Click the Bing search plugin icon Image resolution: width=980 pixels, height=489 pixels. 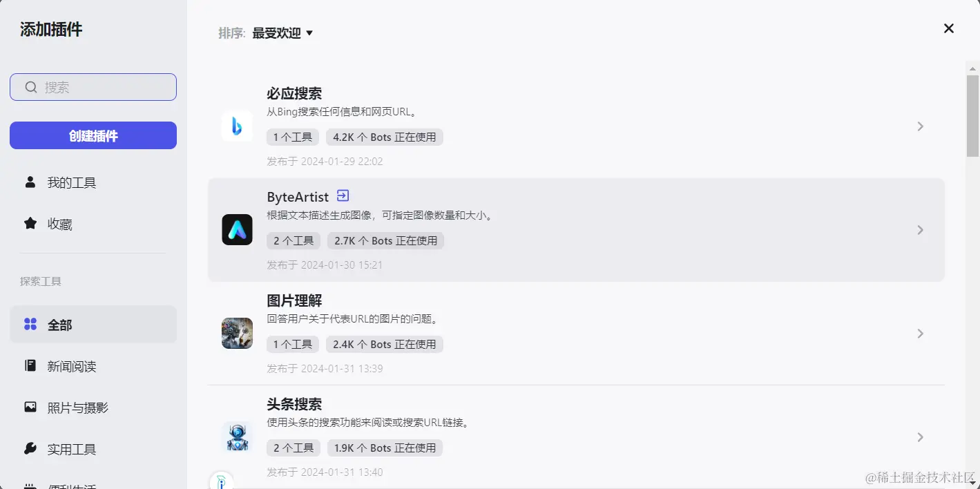[237, 126]
